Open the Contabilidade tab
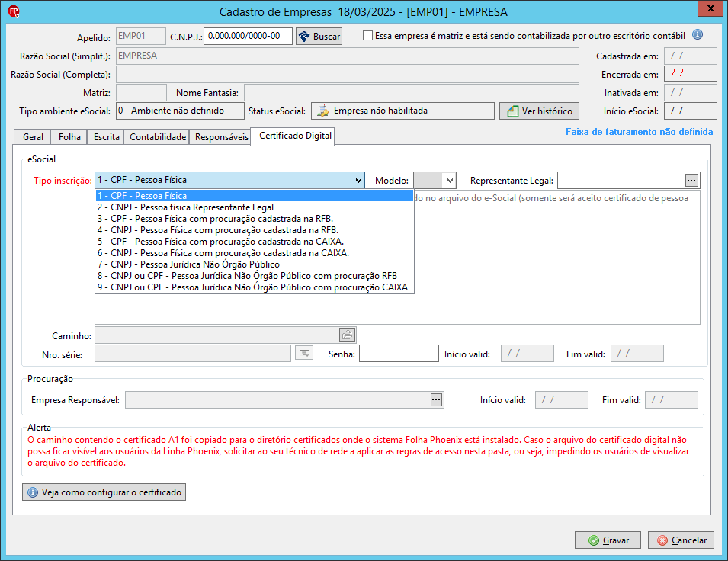The width and height of the screenshot is (728, 561). point(158,137)
